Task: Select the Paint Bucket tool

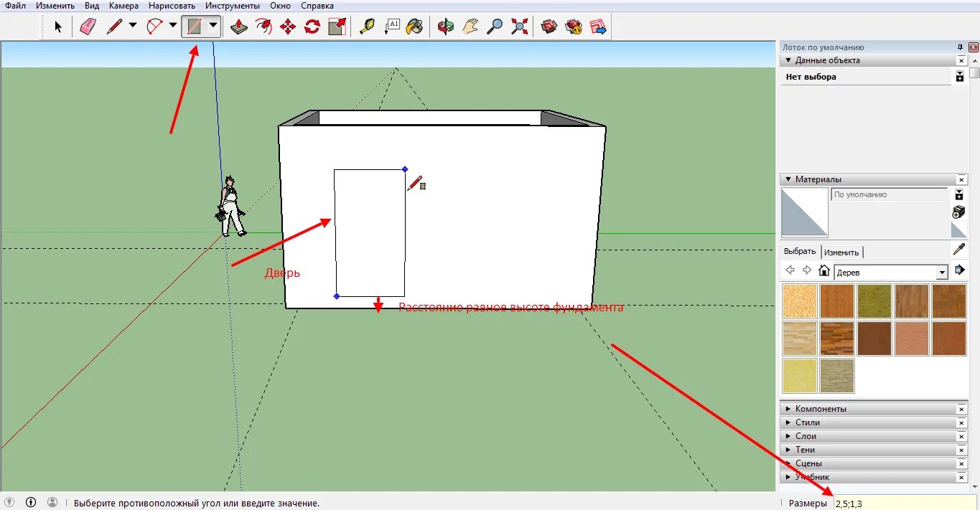Action: click(x=415, y=27)
